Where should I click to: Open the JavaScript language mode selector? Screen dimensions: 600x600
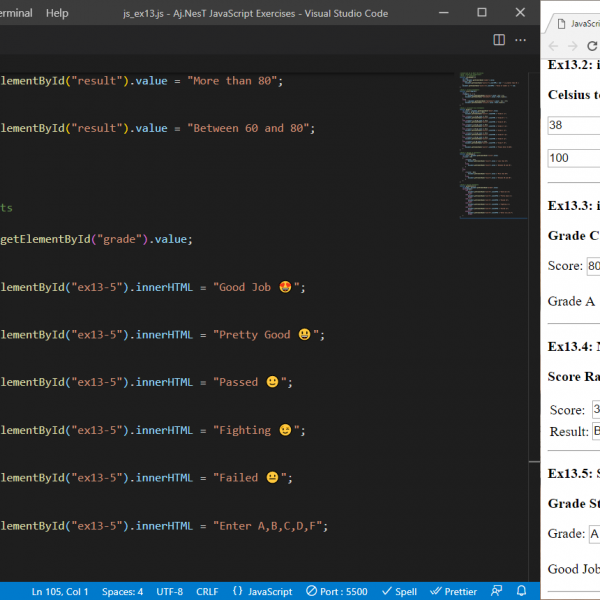[262, 591]
